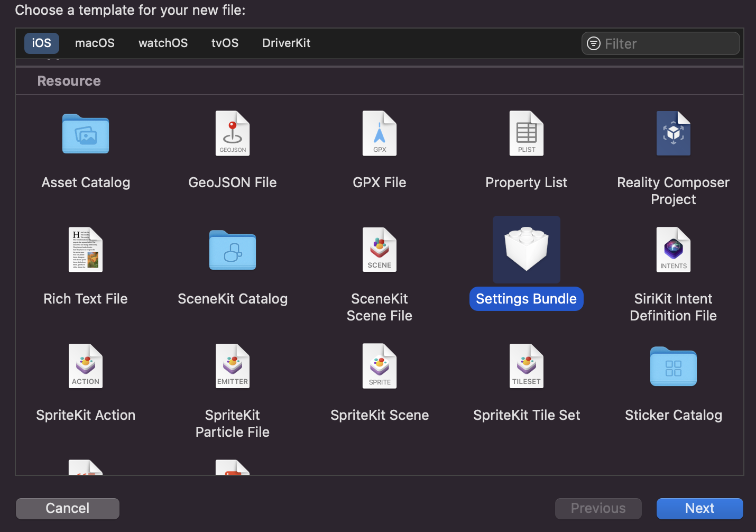This screenshot has height=532, width=756.
Task: Click the 'SceneKit Scene File' label
Action: pyautogui.click(x=380, y=307)
